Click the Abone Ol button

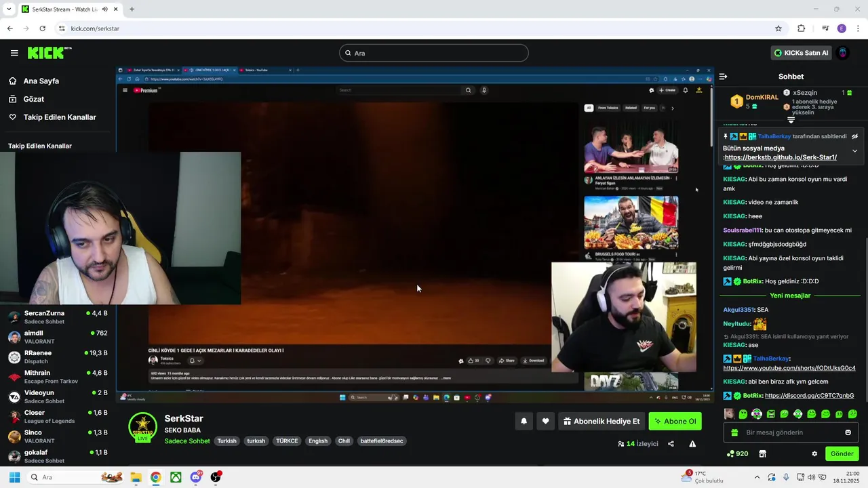pyautogui.click(x=675, y=421)
